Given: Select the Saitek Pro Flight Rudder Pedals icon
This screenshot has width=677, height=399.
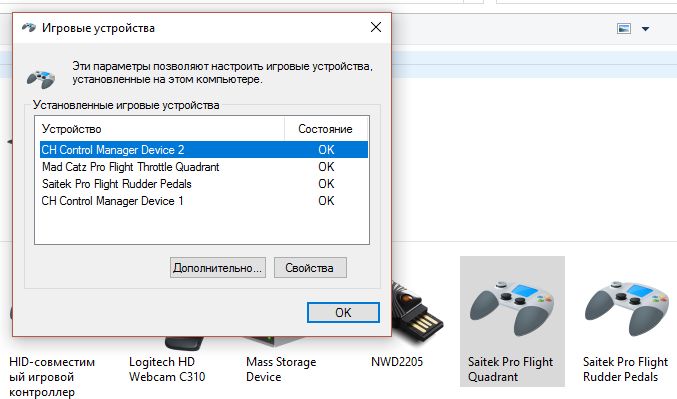Looking at the screenshot, I should click(x=628, y=308).
